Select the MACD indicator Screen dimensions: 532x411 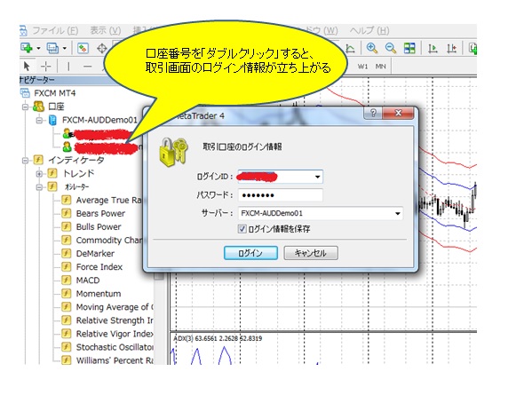(x=88, y=281)
